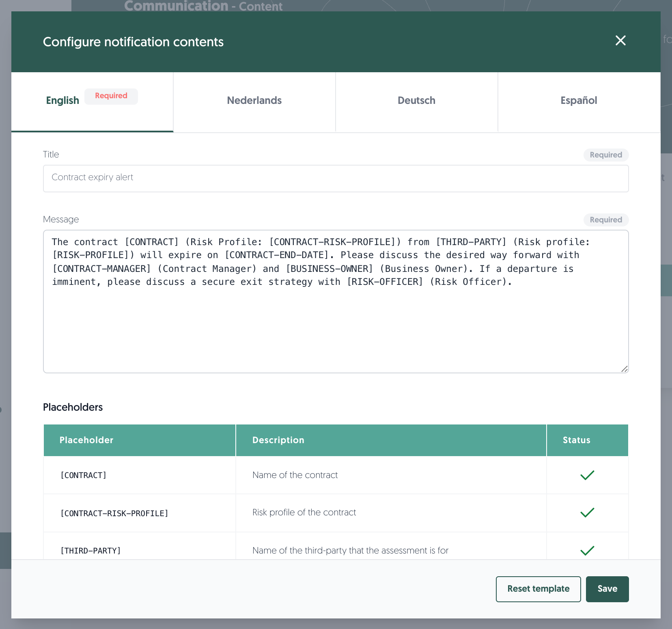672x629 pixels.
Task: Switch to the Español tab
Action: pyautogui.click(x=579, y=102)
